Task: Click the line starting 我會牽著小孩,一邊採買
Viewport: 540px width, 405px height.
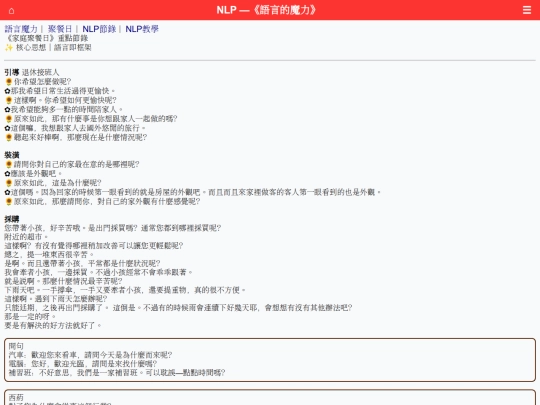Action: pos(98,272)
